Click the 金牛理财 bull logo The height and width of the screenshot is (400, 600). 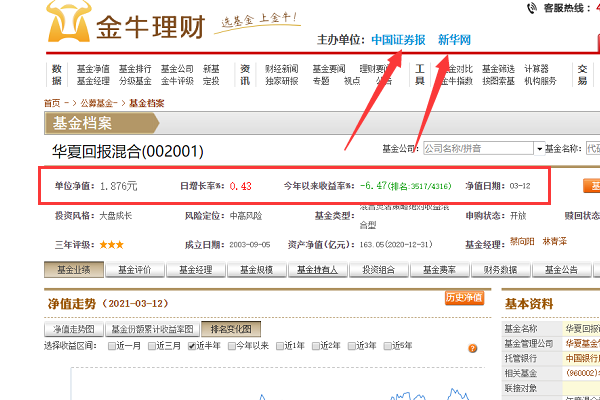point(69,22)
